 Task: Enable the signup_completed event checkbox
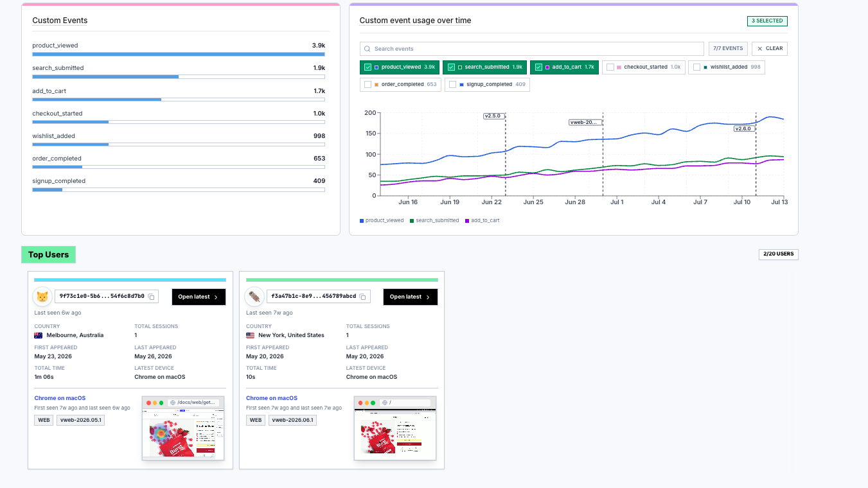[452, 85]
